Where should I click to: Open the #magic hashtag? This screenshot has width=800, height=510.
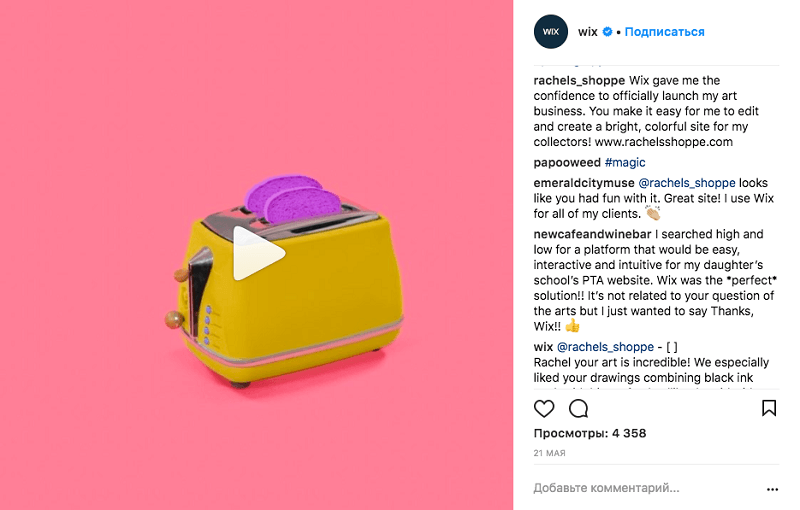tap(625, 162)
